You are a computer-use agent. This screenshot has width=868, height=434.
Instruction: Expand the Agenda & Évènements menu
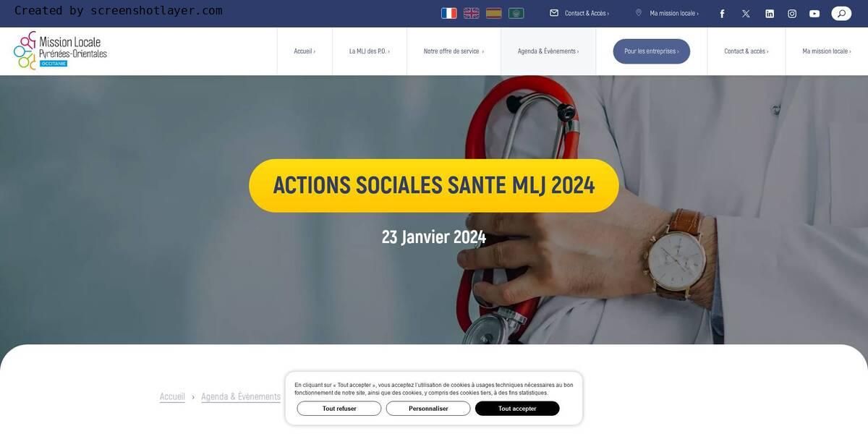548,51
